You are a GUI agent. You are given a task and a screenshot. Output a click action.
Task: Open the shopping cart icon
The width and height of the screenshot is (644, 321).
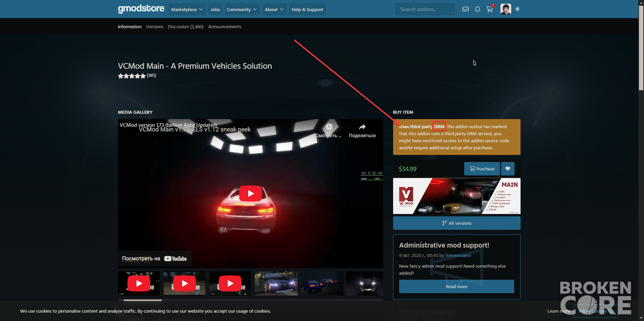490,9
